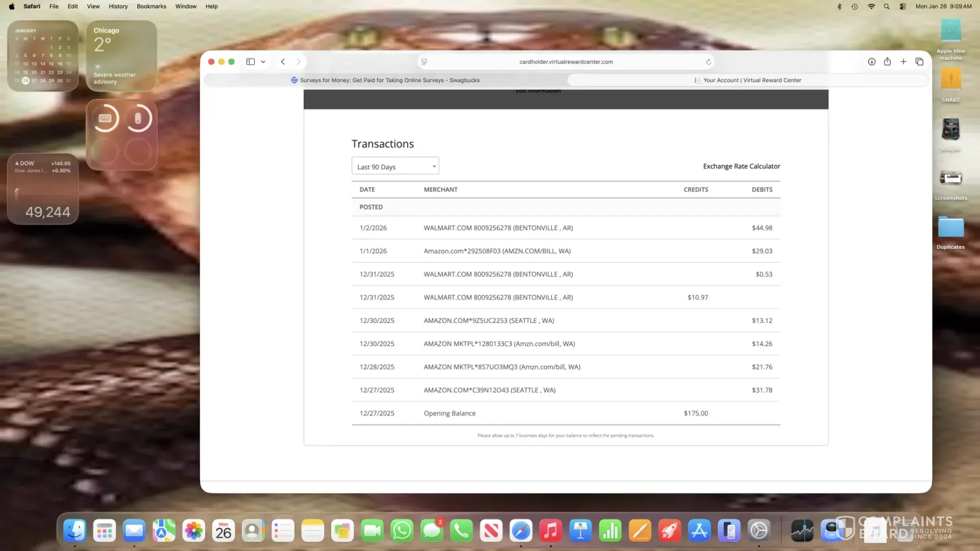Click the cardholder.virtualrewardcenter.com address field
The height and width of the screenshot is (551, 980).
(566, 62)
